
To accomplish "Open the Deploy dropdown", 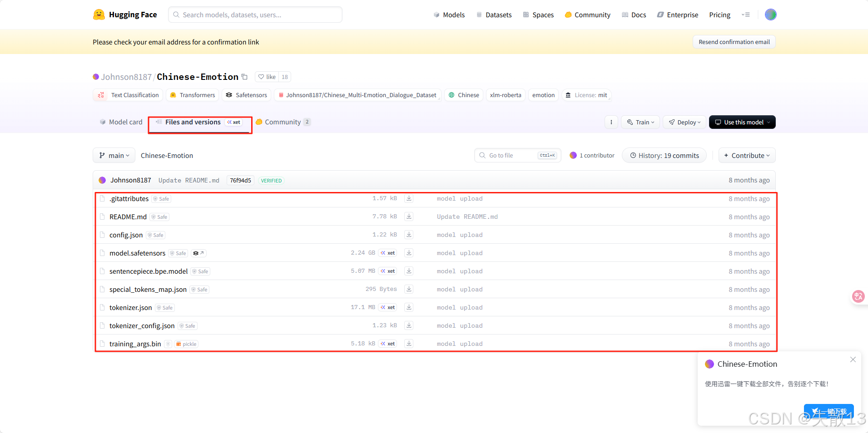I will click(x=684, y=122).
